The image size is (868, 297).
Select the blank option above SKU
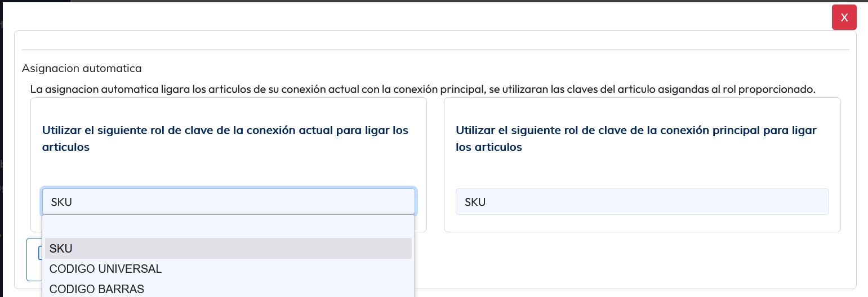tap(228, 227)
